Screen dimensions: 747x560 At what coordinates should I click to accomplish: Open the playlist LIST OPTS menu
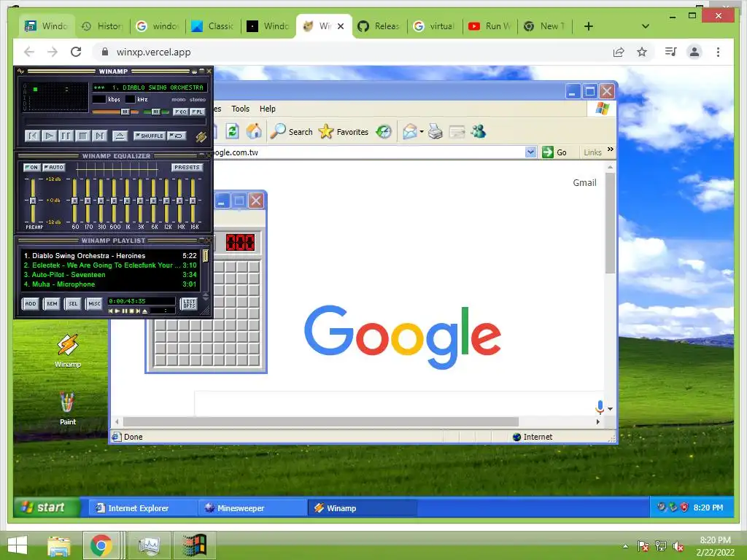click(189, 304)
